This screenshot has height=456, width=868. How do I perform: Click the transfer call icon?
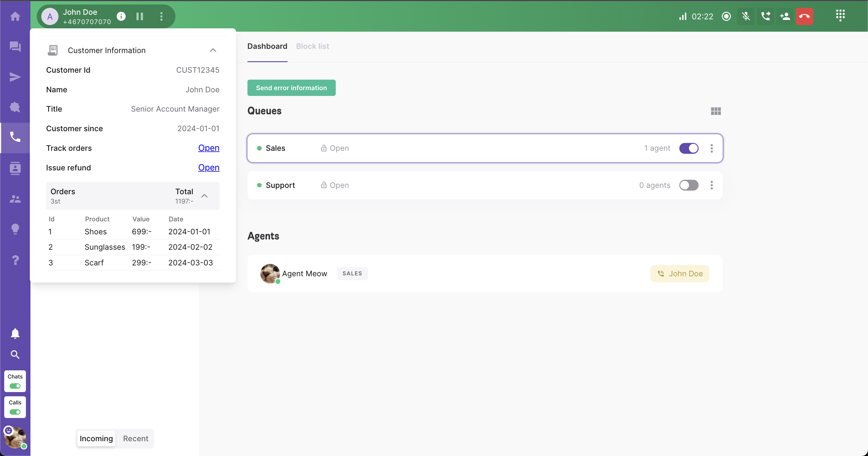coord(765,16)
